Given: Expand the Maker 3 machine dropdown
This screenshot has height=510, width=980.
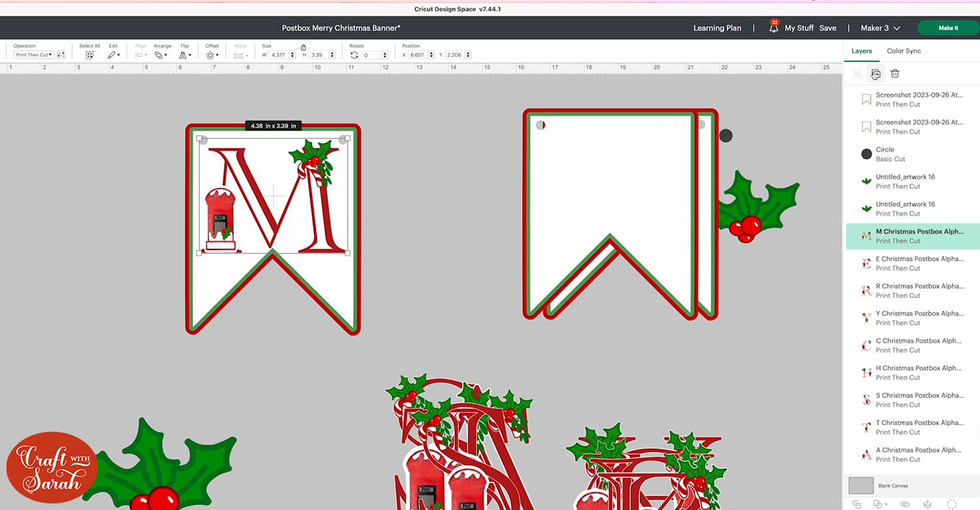Looking at the screenshot, I should coord(881,28).
